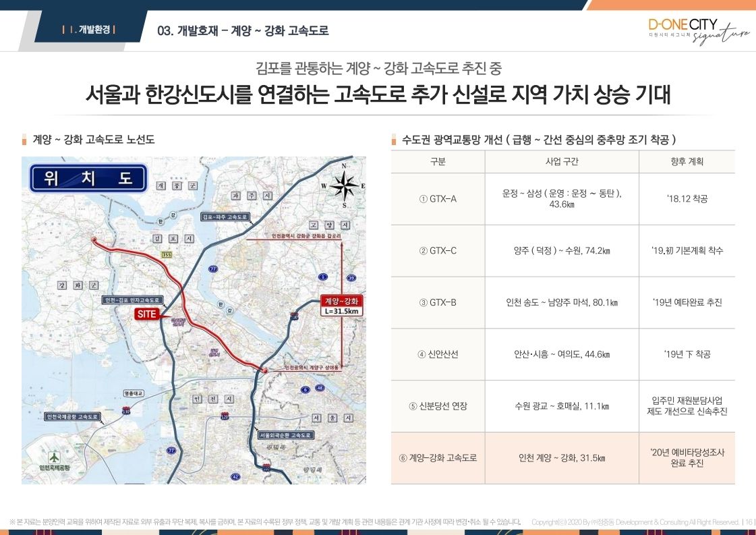756x535 pixels.
Task: Click the '19.初 기본계획 착수 cell
Action: (687, 251)
